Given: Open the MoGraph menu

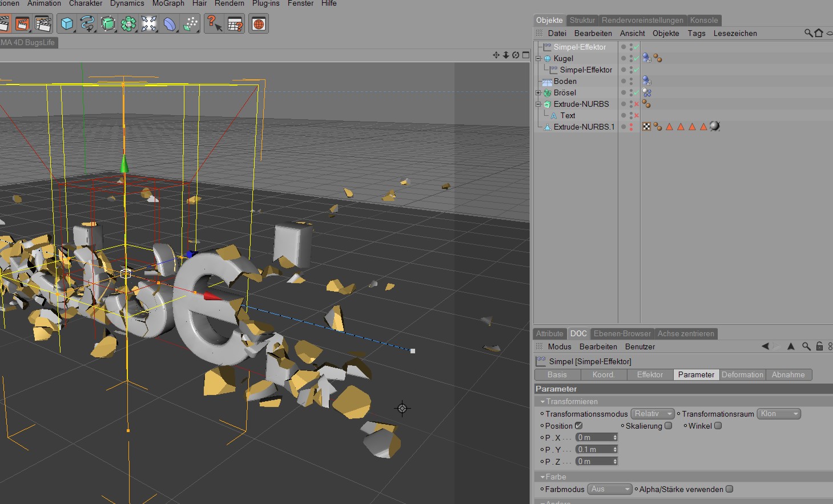Looking at the screenshot, I should (x=168, y=3).
